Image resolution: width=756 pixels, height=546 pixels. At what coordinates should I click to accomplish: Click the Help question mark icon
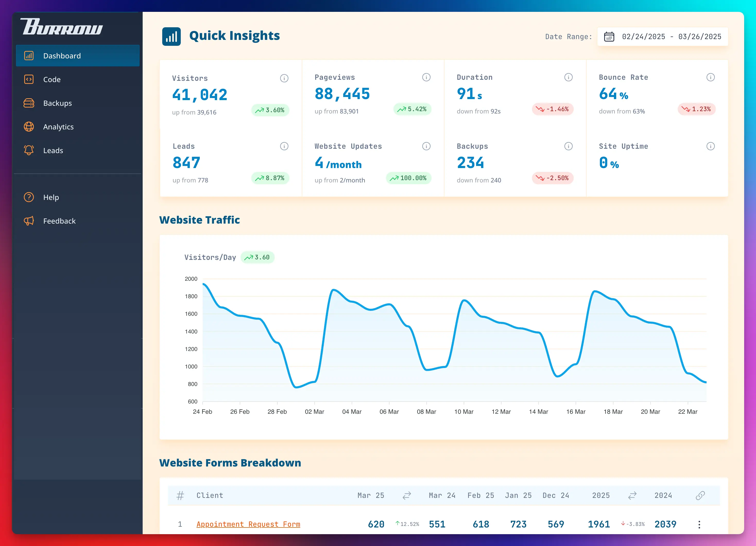point(29,197)
